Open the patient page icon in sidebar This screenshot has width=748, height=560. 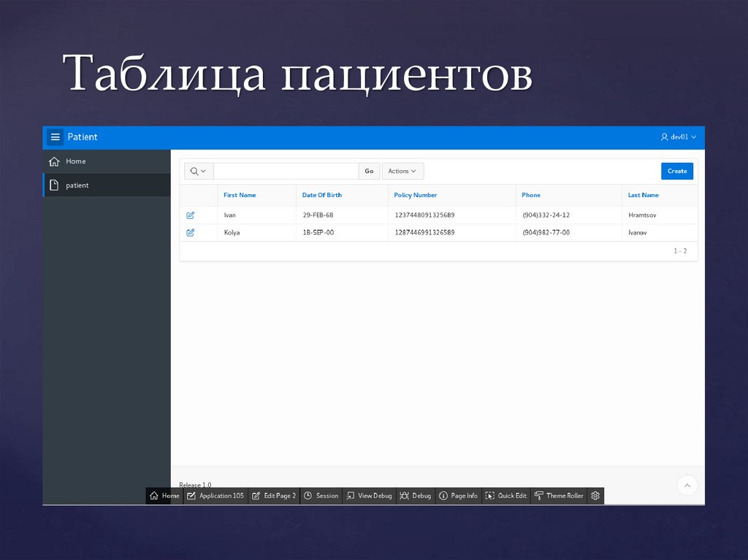55,185
